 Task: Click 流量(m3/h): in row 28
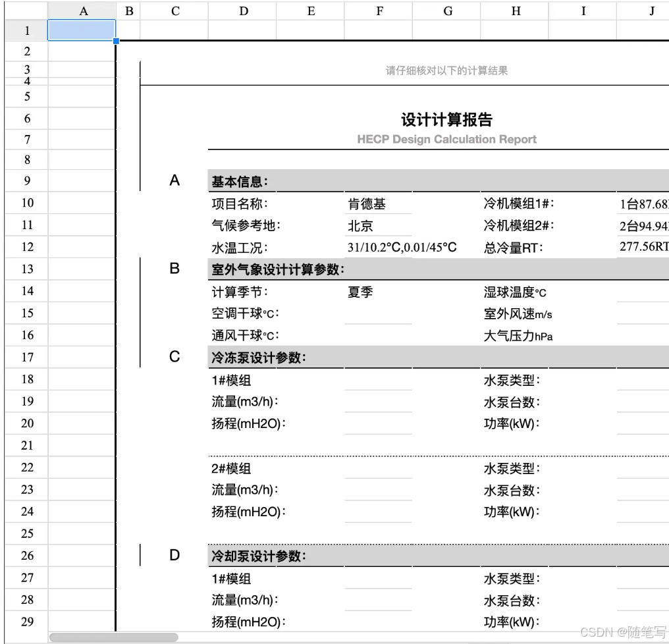click(x=245, y=600)
